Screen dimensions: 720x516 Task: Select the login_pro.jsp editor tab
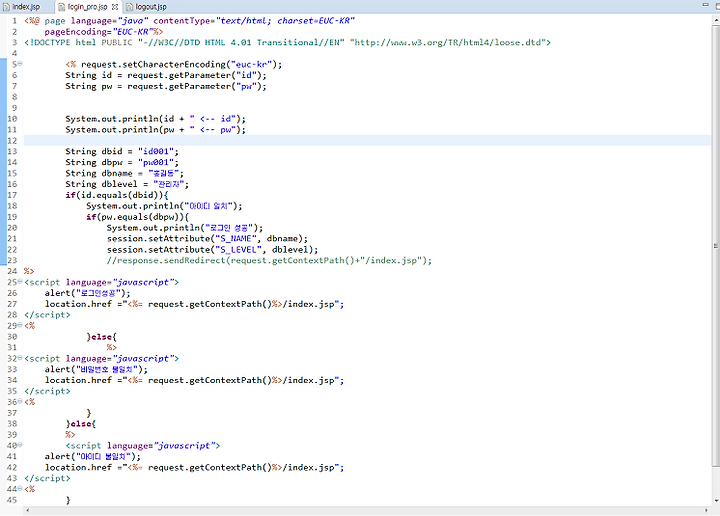[87, 7]
